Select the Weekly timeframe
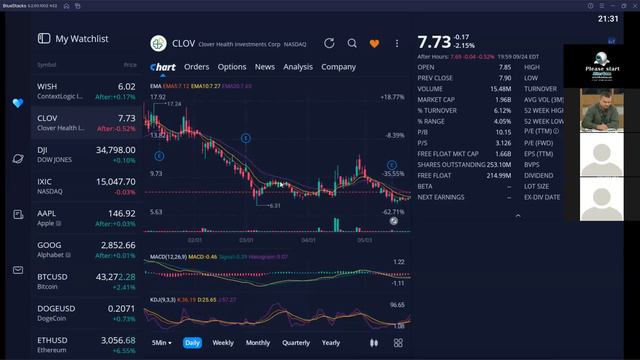This screenshot has height=360, width=640. click(223, 343)
